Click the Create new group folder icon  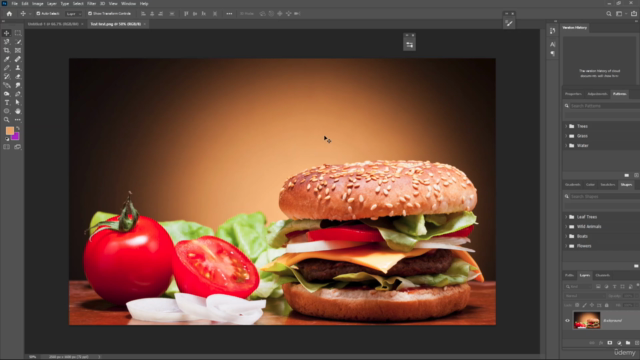tap(628, 343)
